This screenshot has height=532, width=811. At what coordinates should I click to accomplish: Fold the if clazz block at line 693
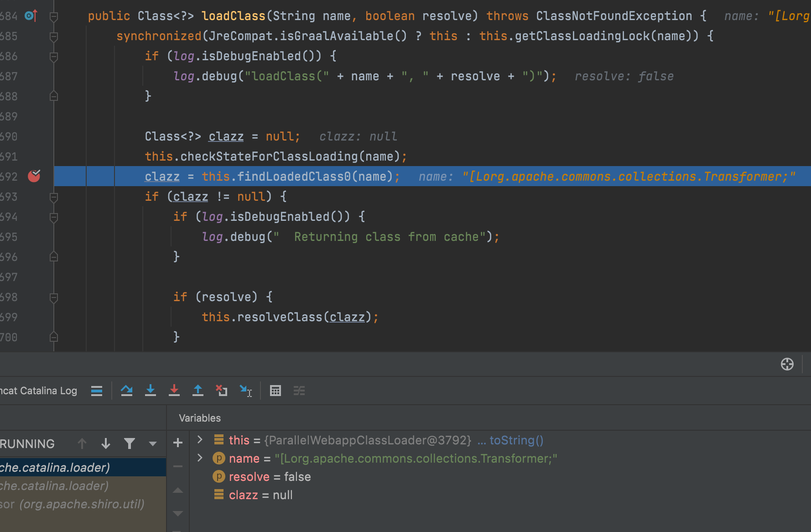pos(54,198)
